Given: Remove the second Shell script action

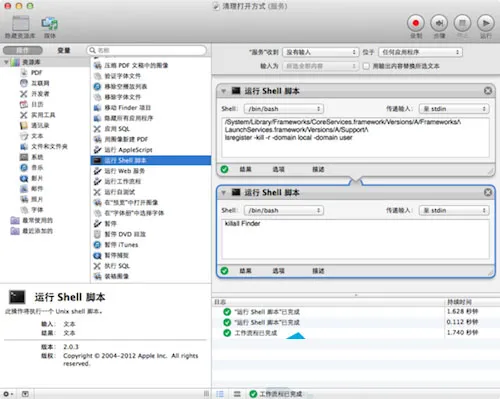Looking at the screenshot, I should coord(488,192).
